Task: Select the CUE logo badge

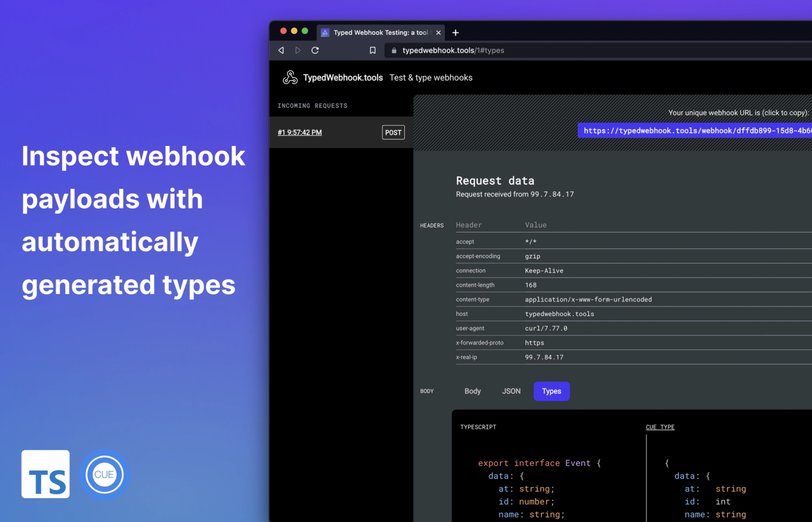Action: (x=105, y=474)
